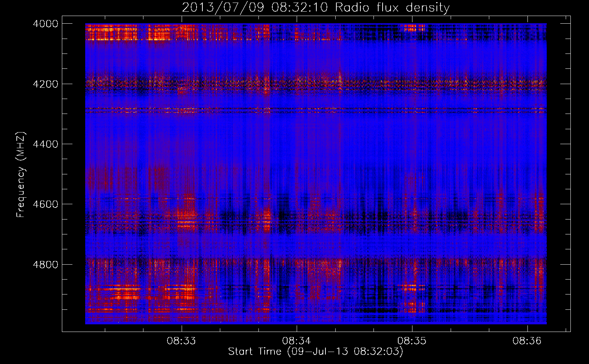Click the 4400 frequency tick label
This screenshot has height=364, width=589.
click(46, 144)
